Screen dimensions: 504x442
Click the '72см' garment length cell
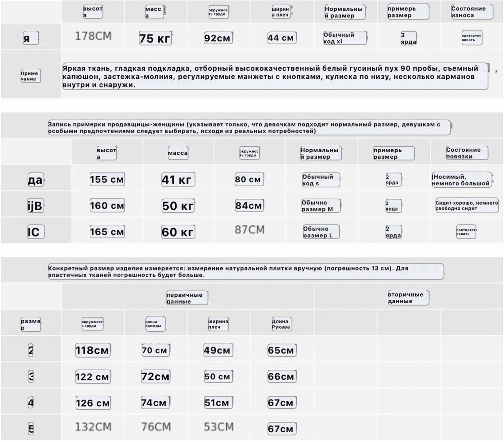pyautogui.click(x=156, y=376)
